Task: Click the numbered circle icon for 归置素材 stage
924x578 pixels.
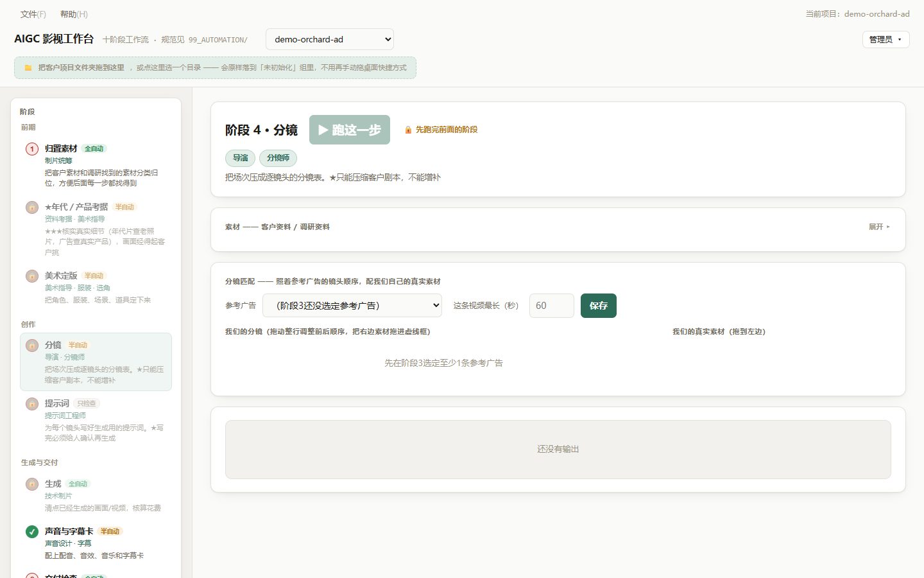Action: [x=32, y=149]
